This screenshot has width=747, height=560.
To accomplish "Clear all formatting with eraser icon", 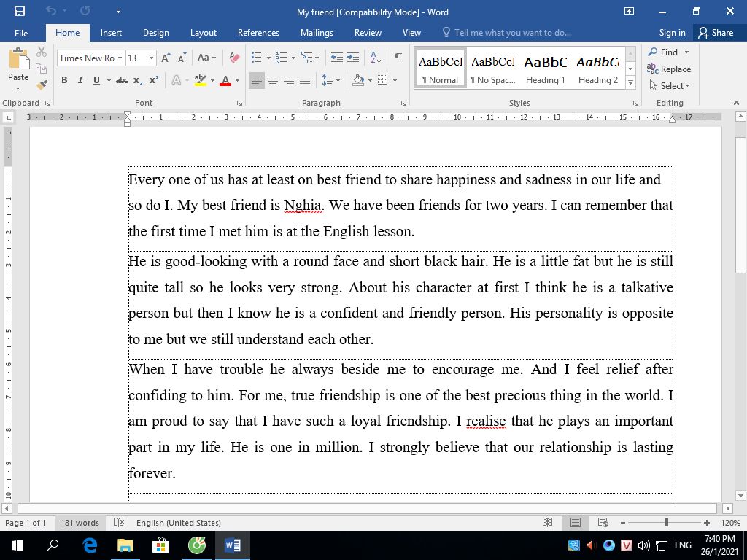I will point(234,58).
